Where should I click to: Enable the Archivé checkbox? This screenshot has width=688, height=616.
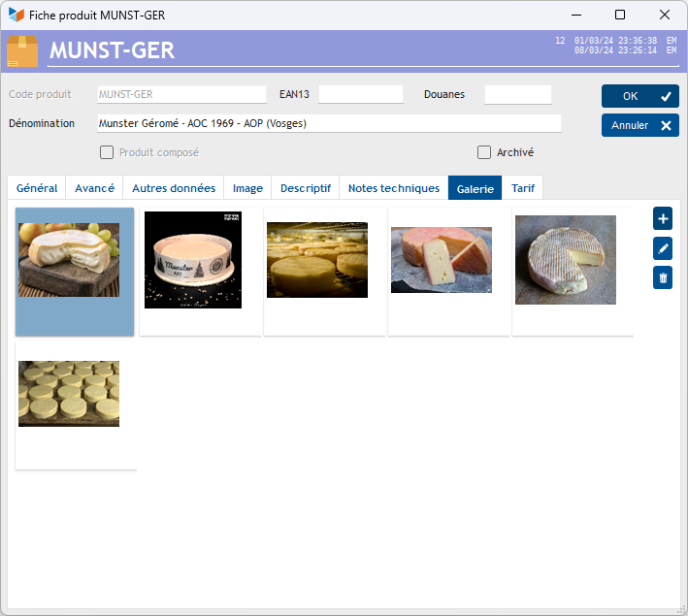point(484,152)
